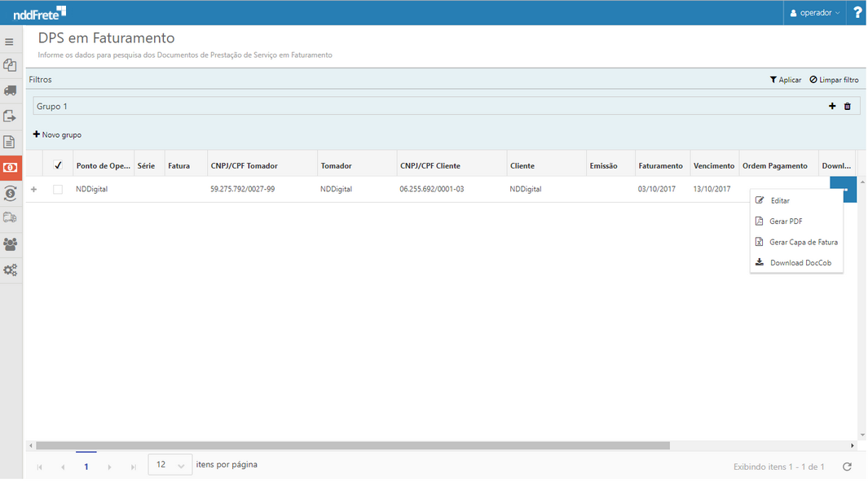868x482 pixels.
Task: Open the hamburger menu in sidebar
Action: coord(10,42)
